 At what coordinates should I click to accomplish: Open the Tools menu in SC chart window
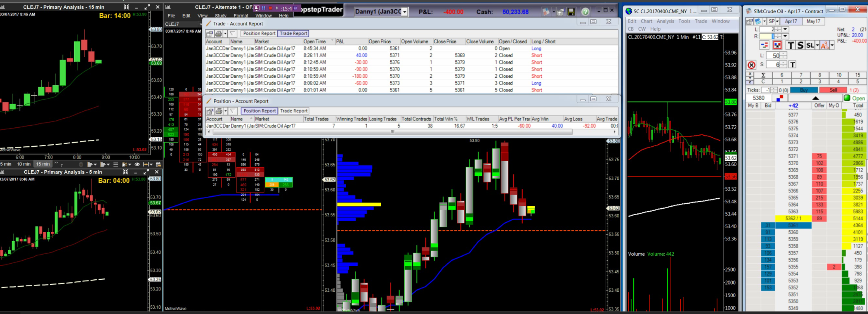(684, 21)
